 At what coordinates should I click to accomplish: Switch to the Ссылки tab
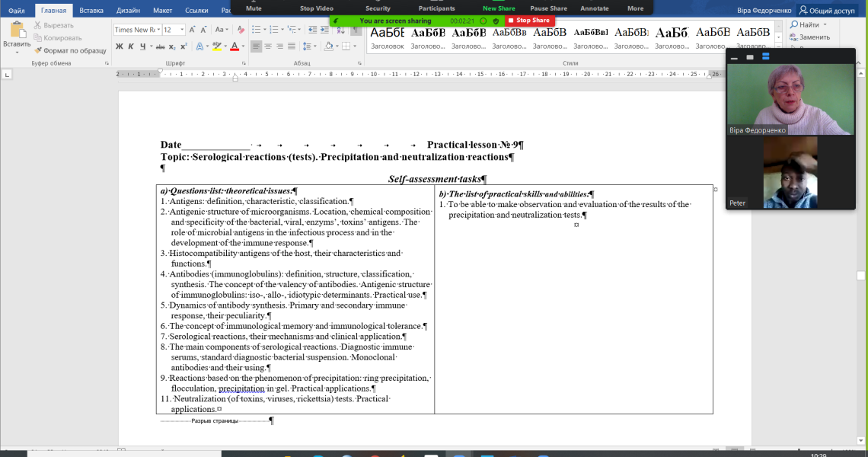[196, 11]
